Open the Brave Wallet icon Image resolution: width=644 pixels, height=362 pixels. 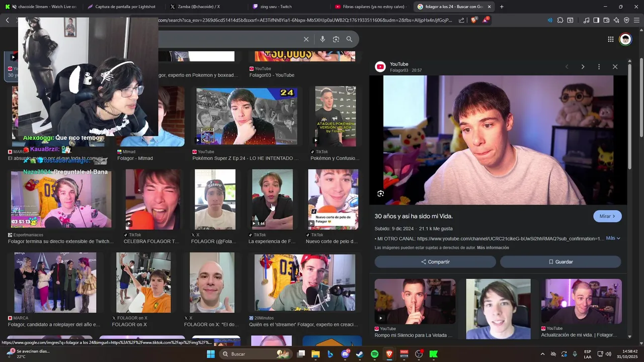point(606,20)
